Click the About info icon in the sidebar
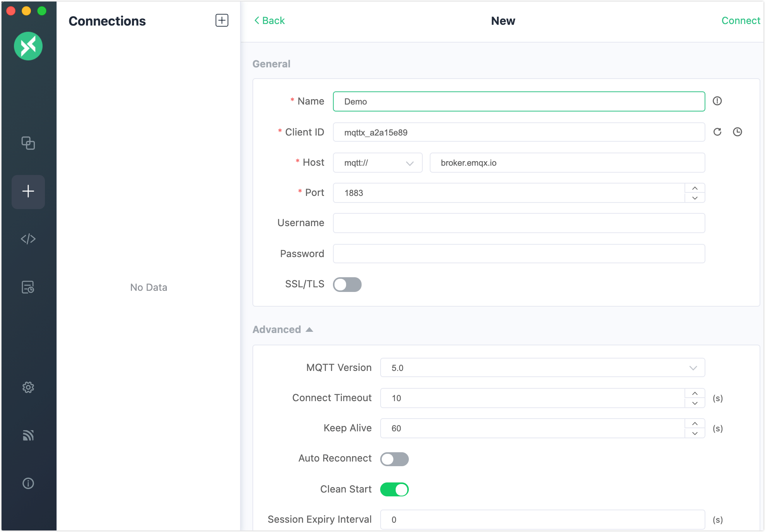The image size is (765, 532). click(28, 483)
